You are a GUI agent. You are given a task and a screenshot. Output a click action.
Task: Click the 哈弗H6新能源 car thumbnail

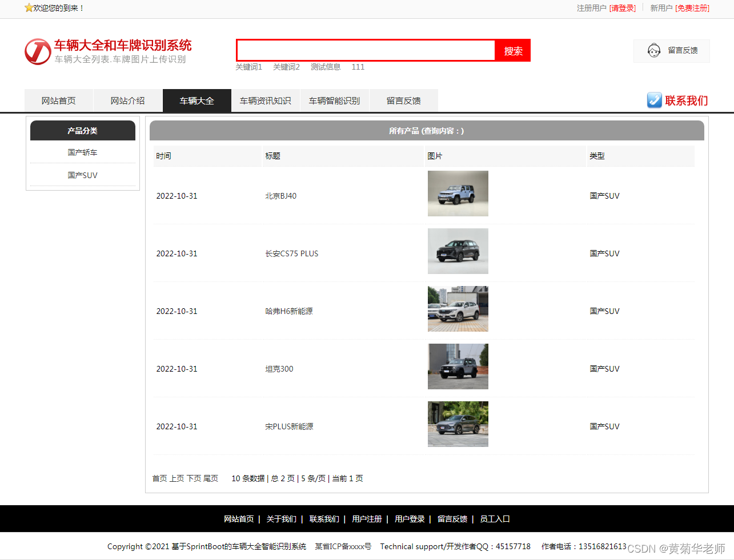[x=458, y=309]
